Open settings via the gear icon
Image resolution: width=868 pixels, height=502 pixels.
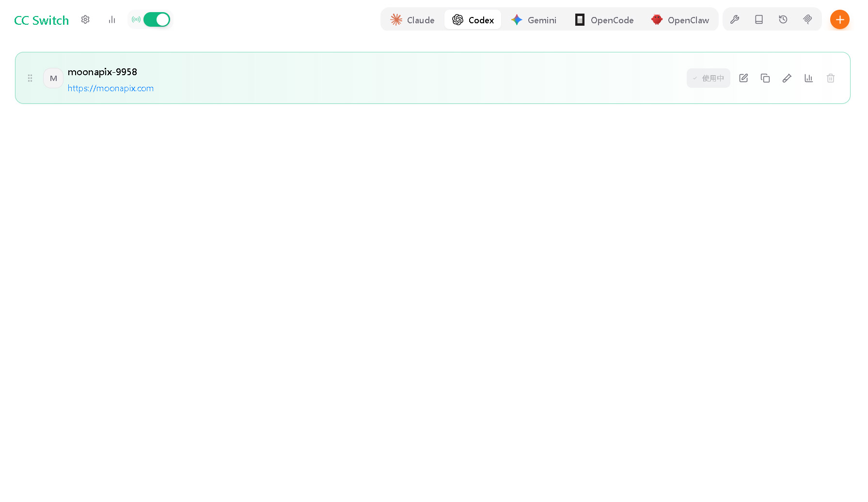[85, 19]
